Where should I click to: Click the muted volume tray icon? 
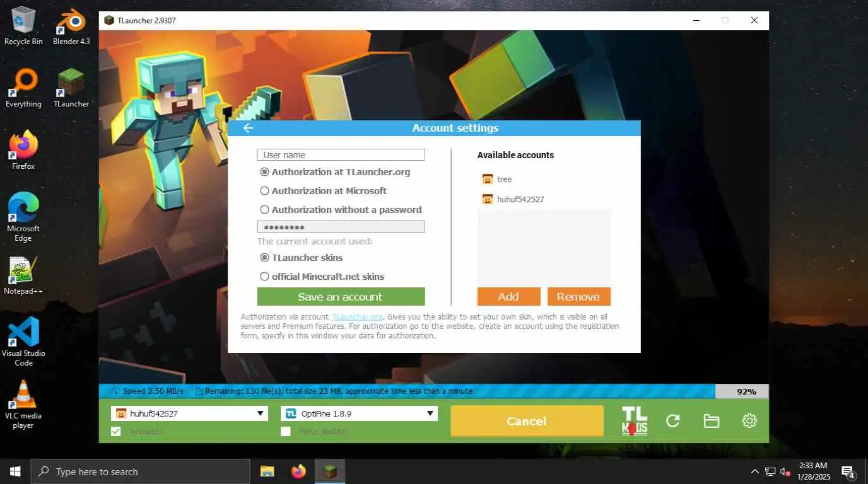click(x=786, y=471)
